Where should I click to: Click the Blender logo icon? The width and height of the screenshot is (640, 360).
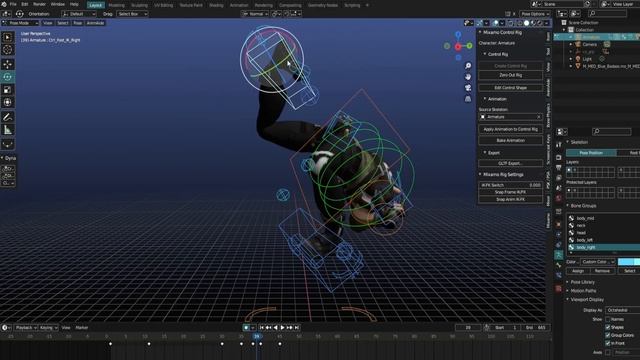pyautogui.click(x=4, y=4)
